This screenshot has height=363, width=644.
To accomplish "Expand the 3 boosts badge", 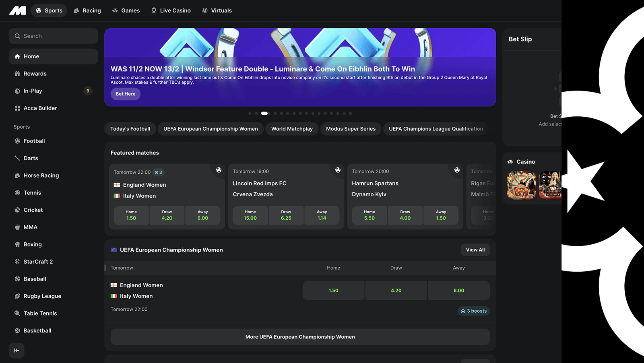I will (474, 311).
